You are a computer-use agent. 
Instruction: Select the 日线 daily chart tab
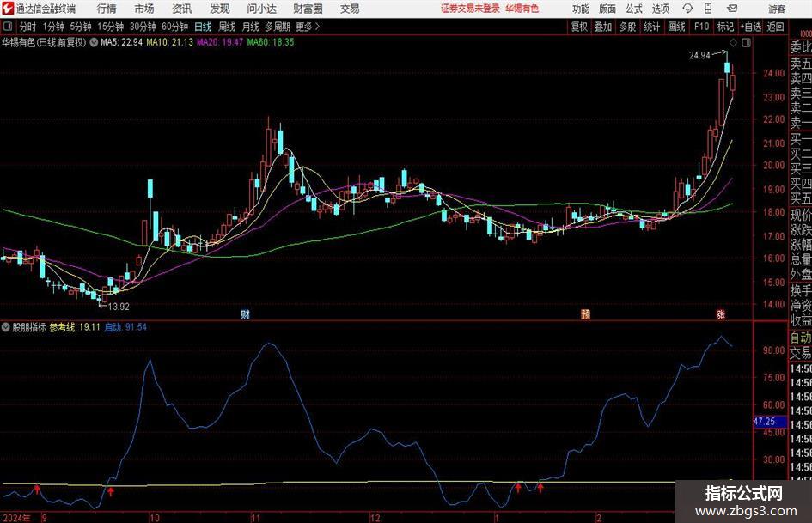pos(203,27)
